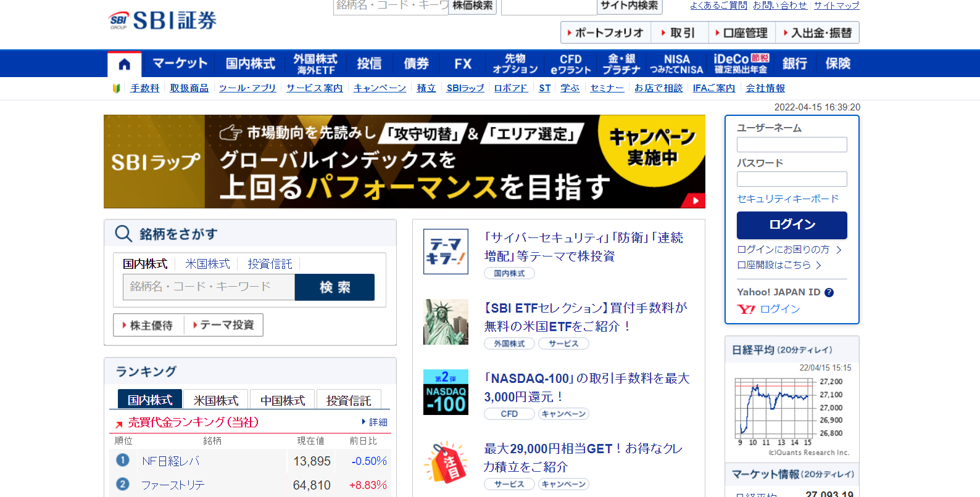This screenshot has height=497, width=980.
Task: Open 先物オプション menu
Action: (x=515, y=64)
